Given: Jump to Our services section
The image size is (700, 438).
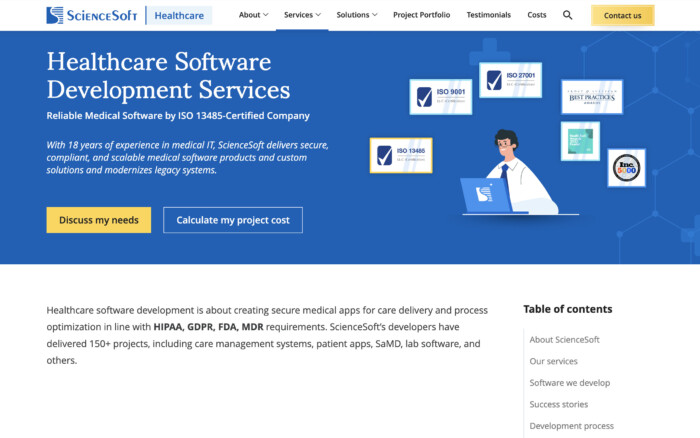Looking at the screenshot, I should click(x=554, y=361).
